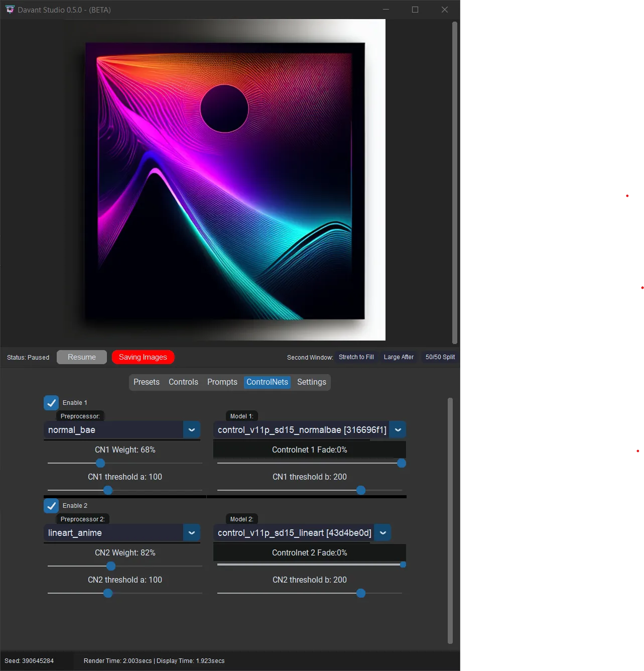This screenshot has height=671, width=644.
Task: Click the red Saving Images button
Action: pos(143,357)
